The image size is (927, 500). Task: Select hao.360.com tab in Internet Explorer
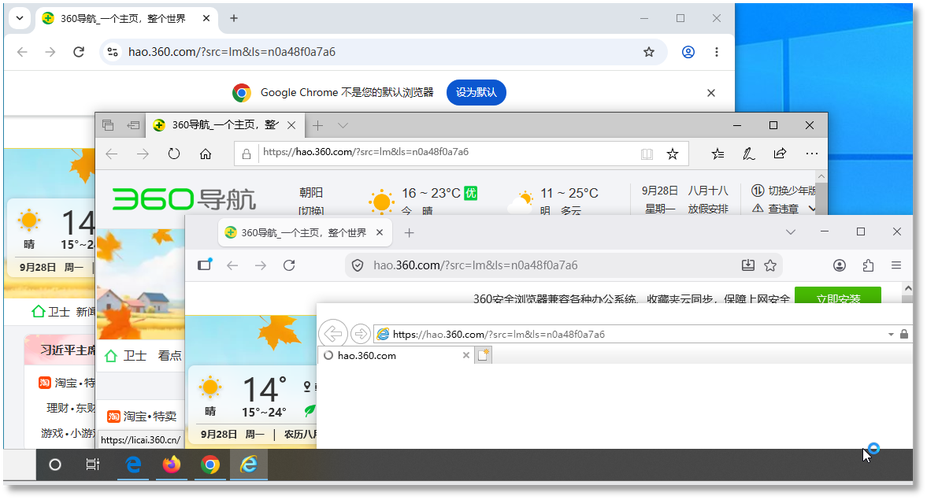[396, 355]
